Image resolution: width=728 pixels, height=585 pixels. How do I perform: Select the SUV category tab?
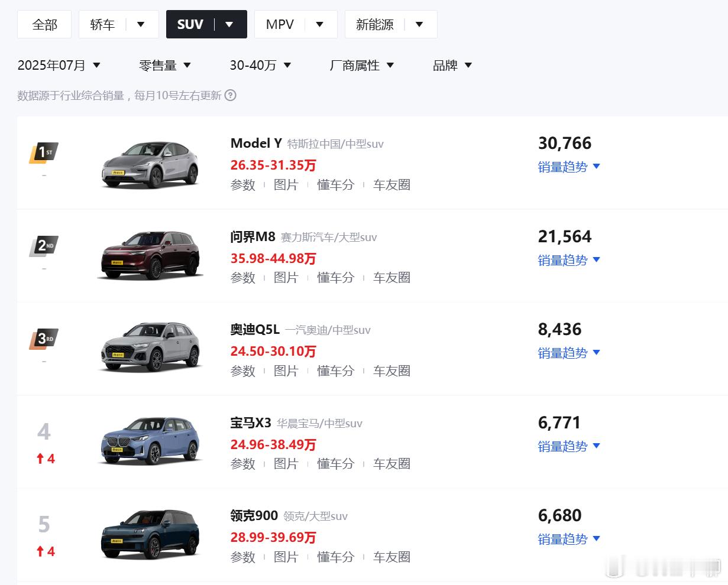[190, 24]
